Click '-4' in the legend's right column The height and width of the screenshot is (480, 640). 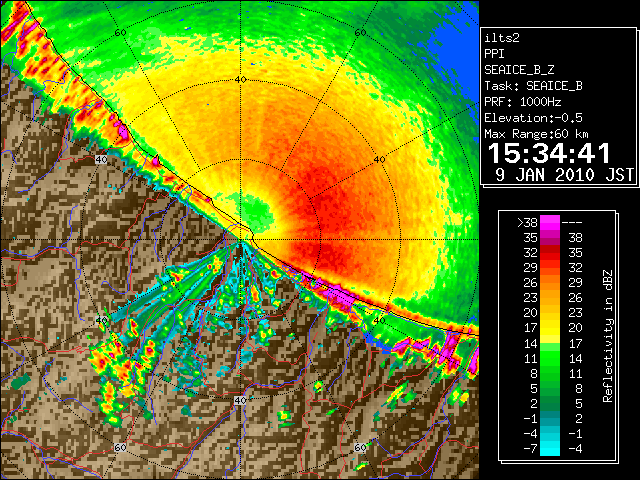pos(575,449)
